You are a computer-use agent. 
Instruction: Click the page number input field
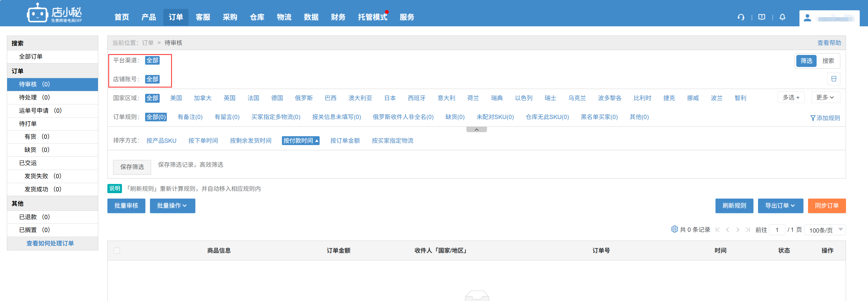pyautogui.click(x=777, y=230)
